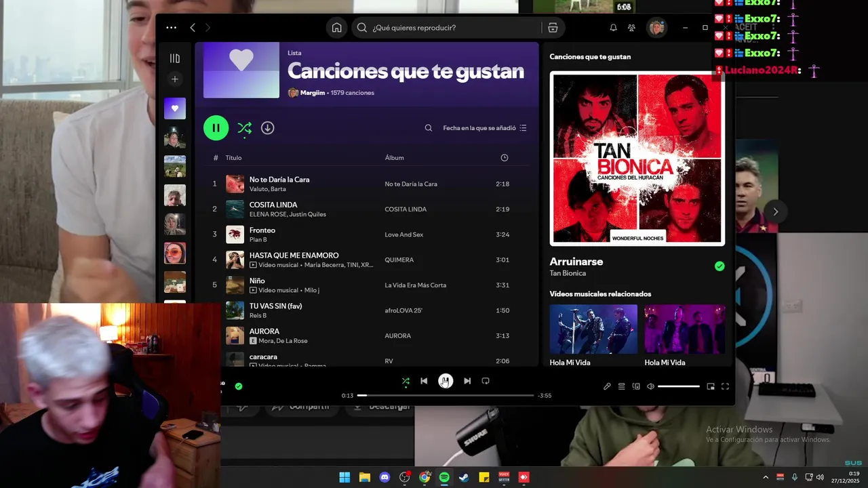Open the notifications bell

(613, 28)
